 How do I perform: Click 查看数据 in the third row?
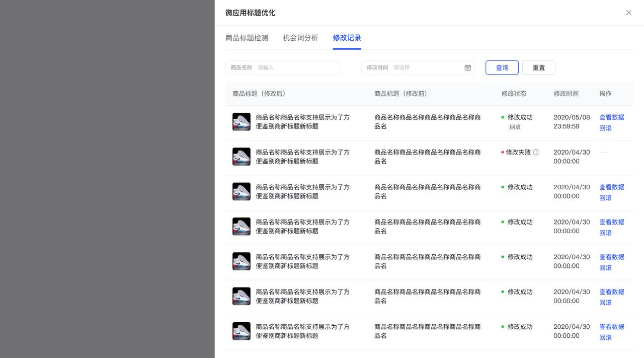click(611, 187)
